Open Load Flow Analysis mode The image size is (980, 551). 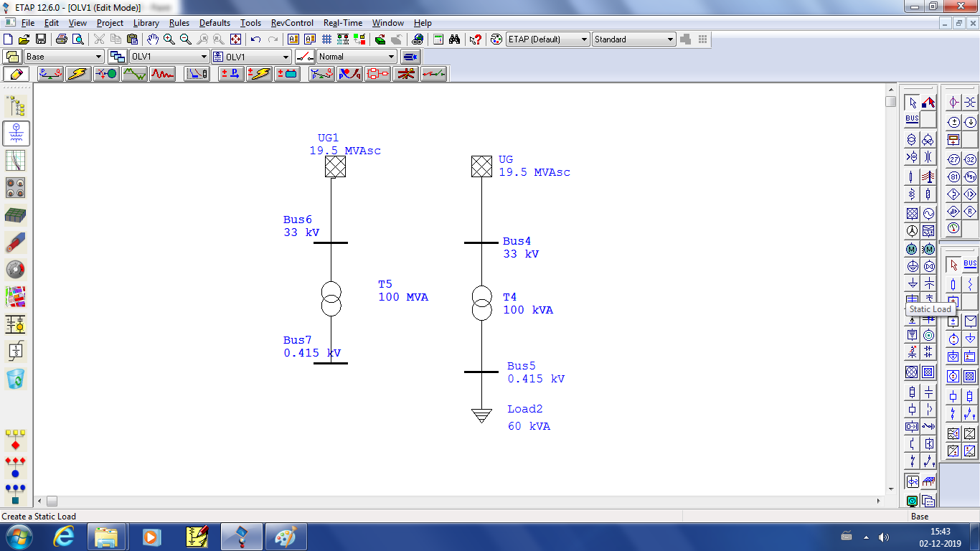[x=50, y=73]
